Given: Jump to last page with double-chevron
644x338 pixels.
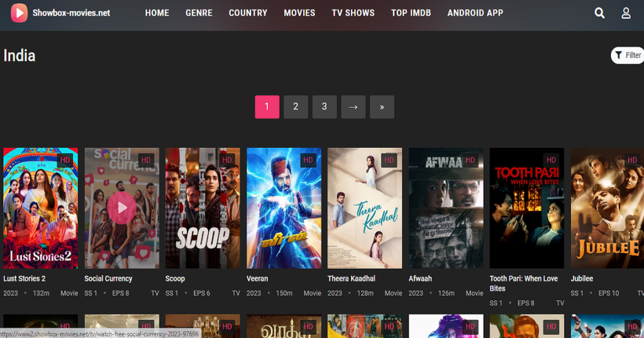Looking at the screenshot, I should (382, 107).
